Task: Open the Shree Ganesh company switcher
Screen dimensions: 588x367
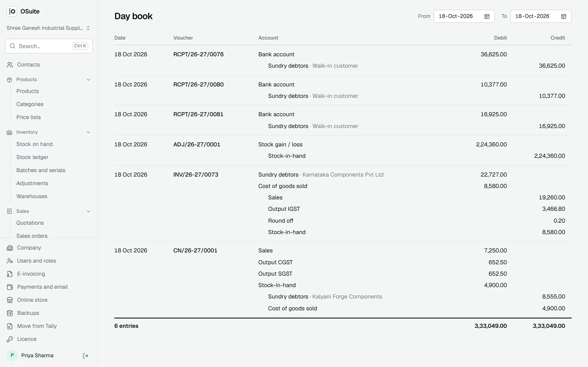Action: pos(49,28)
